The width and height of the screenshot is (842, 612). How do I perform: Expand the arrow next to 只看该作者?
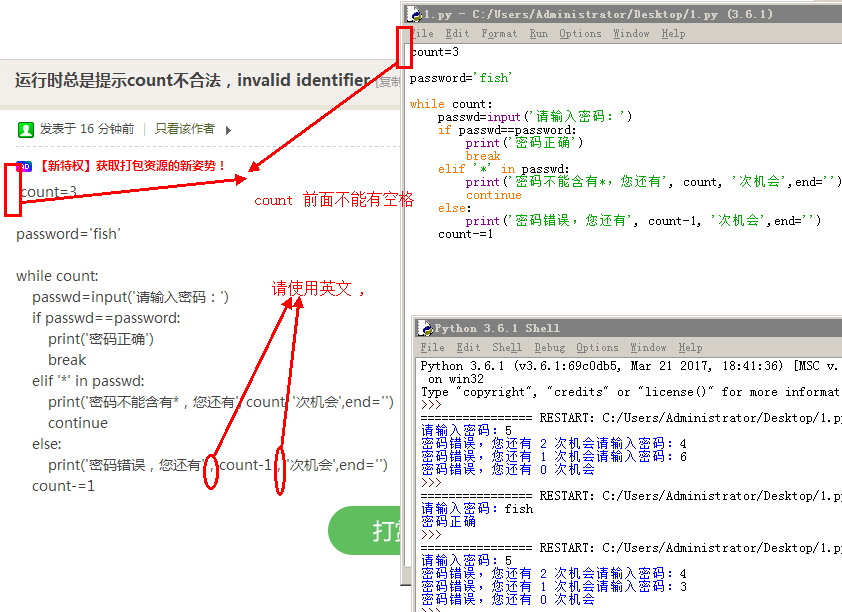point(228,130)
